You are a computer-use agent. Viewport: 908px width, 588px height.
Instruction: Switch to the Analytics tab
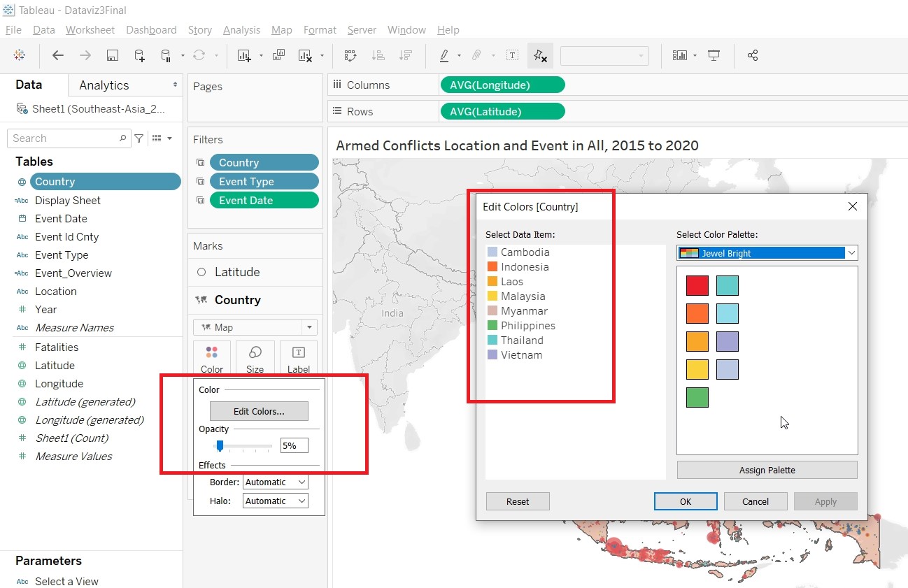[x=104, y=85]
